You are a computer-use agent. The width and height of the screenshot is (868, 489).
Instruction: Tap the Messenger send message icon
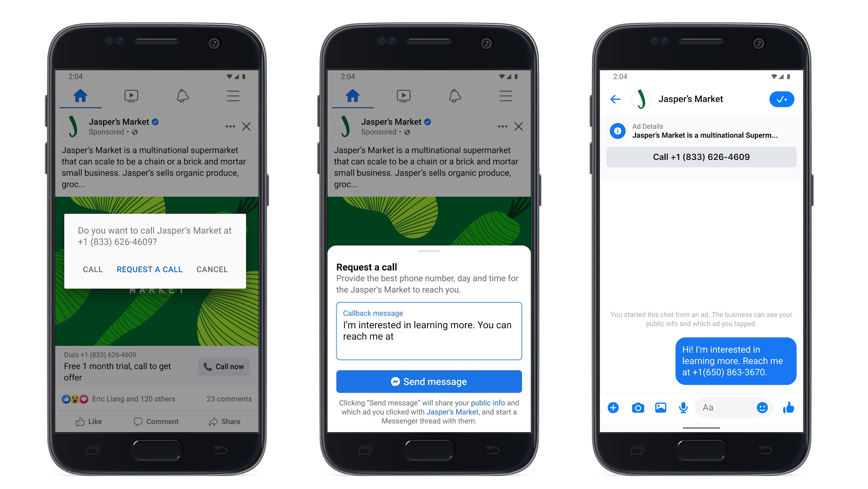[x=393, y=382]
